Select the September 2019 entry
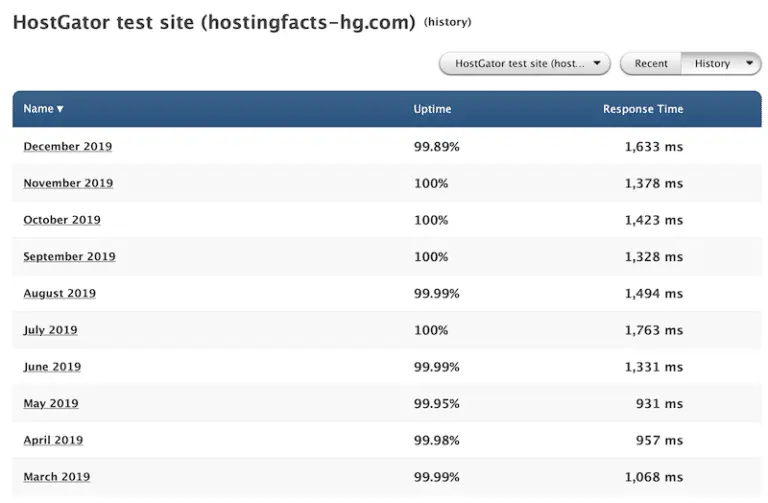This screenshot has height=503, width=768. pyautogui.click(x=69, y=257)
